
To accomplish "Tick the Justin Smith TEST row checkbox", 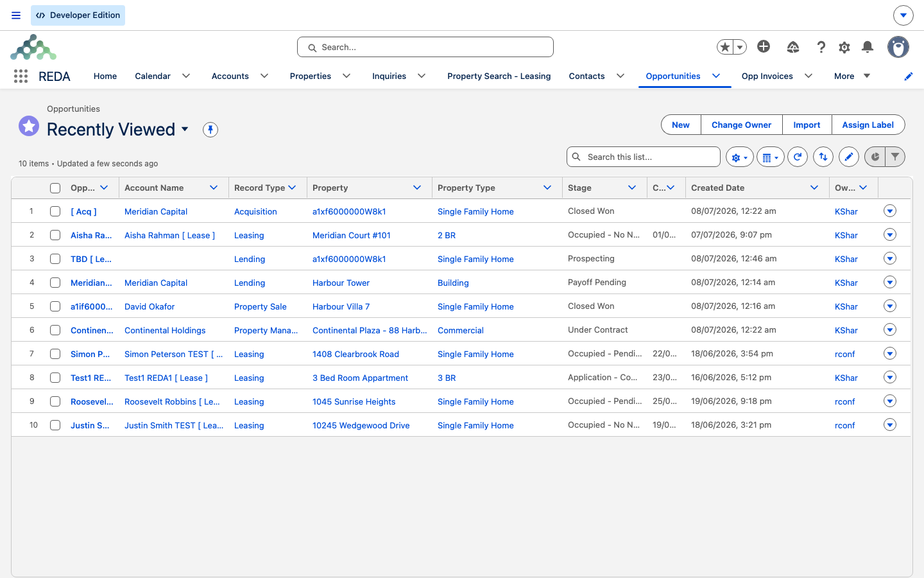I will 55,425.
